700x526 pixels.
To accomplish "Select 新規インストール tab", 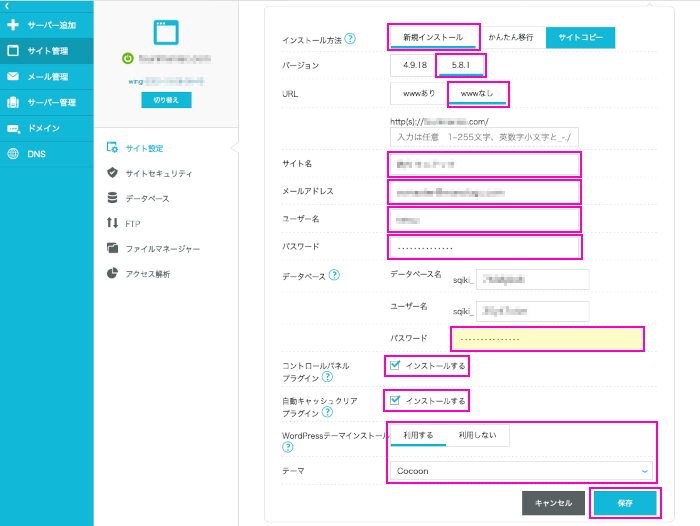I will point(433,38).
